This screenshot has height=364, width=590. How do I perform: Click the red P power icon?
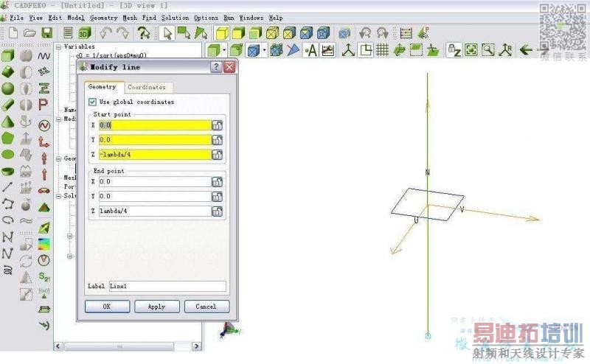(44, 105)
